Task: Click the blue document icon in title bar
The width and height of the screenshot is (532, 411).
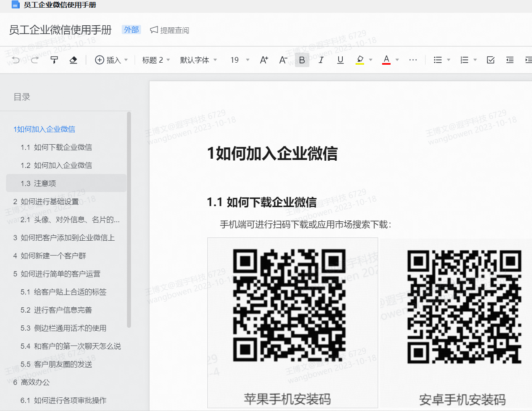Action: [16, 5]
